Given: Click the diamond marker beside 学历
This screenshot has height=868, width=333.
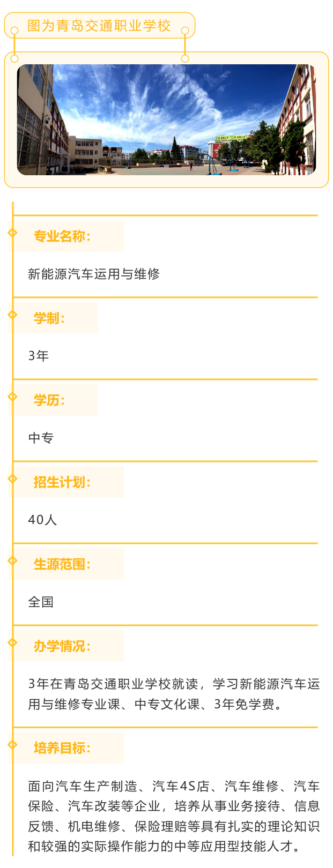Looking at the screenshot, I should point(13,396).
